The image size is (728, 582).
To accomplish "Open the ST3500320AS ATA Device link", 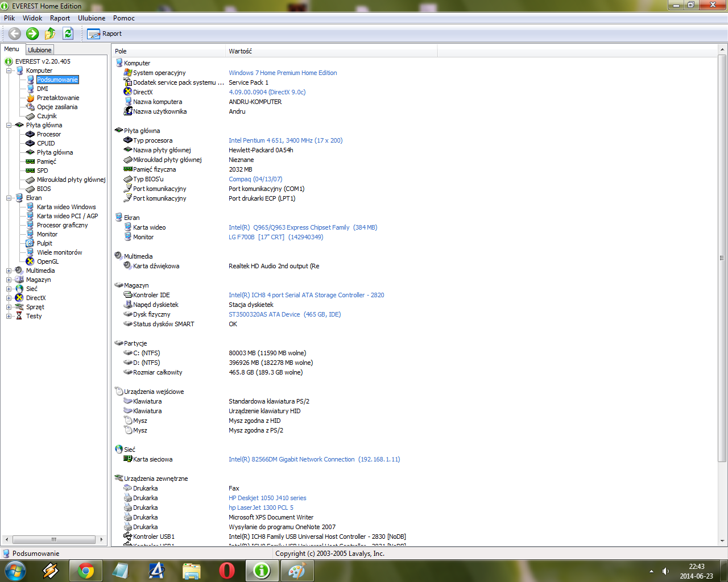I will [x=285, y=314].
